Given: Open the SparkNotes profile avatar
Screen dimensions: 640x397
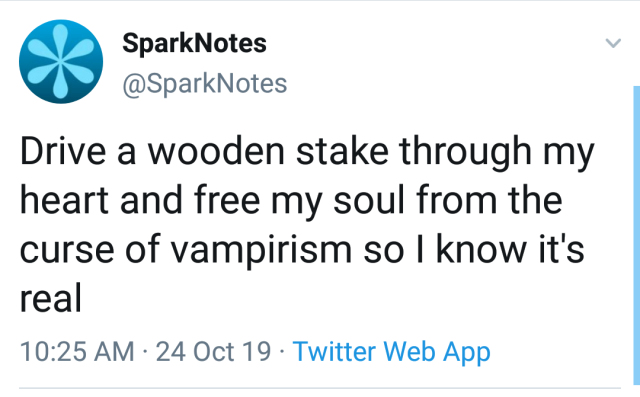Looking at the screenshot, I should pyautogui.click(x=61, y=61).
